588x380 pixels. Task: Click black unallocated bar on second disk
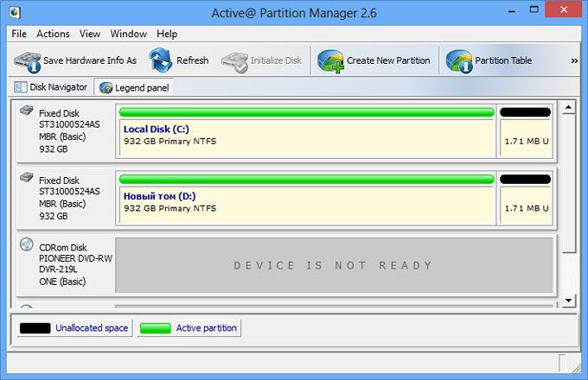(x=525, y=180)
